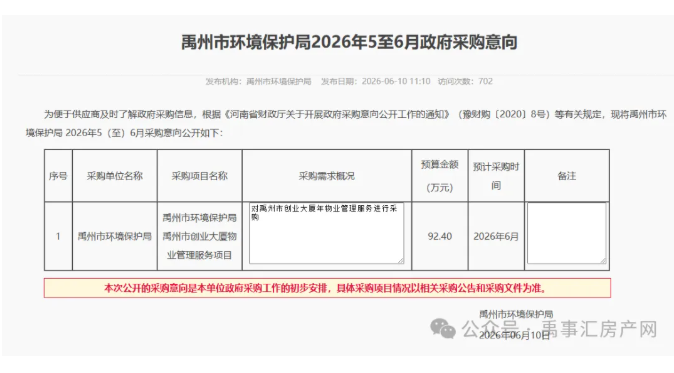Screen dimensions: 674x373
Task: Grab the resize handle of the 采购需求概况 textarea
Action: point(401,260)
